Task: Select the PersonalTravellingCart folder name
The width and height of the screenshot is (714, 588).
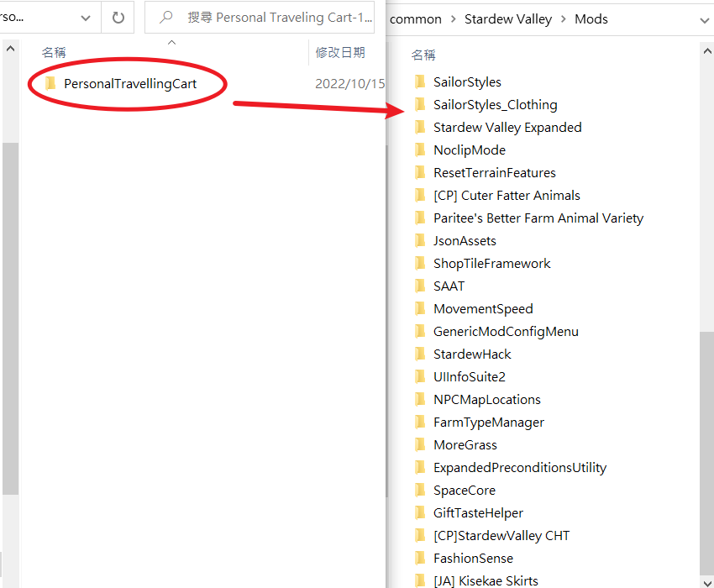Action: (x=130, y=84)
